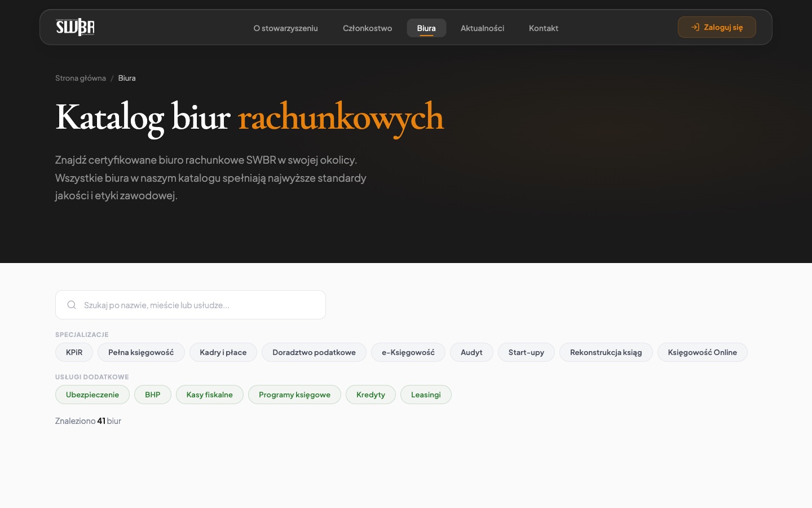This screenshot has width=812, height=508.
Task: Filter by Programy księgowe service
Action: (294, 395)
